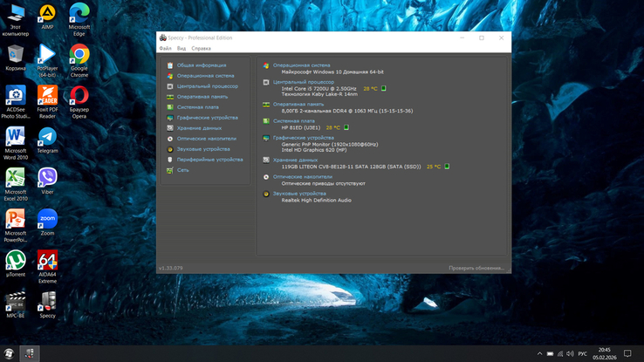Open the Viber desktop shortcut
Viewport: 644px width, 362px height.
[47, 181]
